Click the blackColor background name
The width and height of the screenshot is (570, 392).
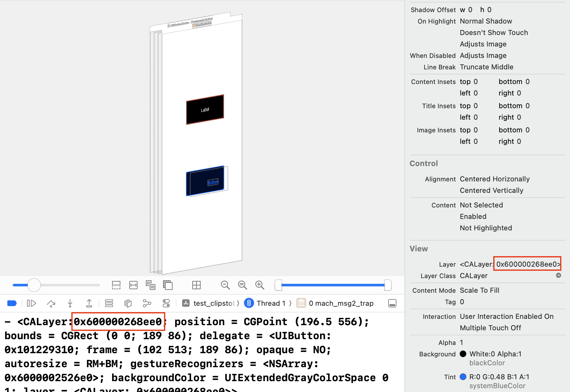[487, 363]
